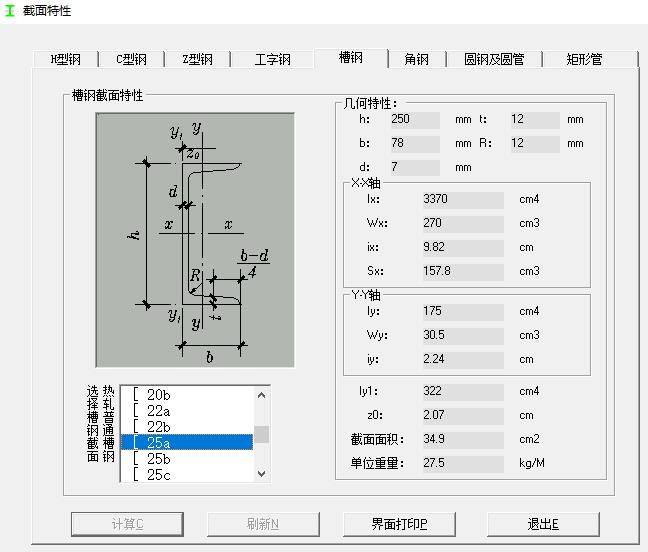Click the Wy field showing 30.5
Viewport: 648px width, 552px height.
[x=463, y=335]
